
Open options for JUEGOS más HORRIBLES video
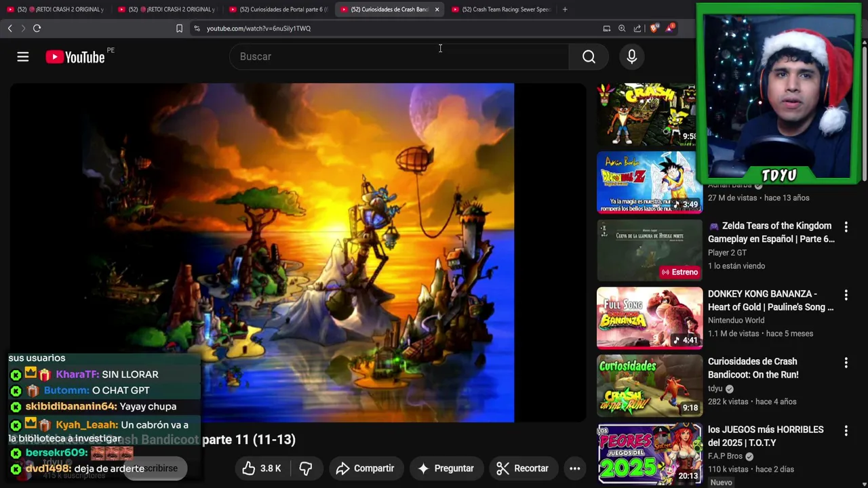846,430
